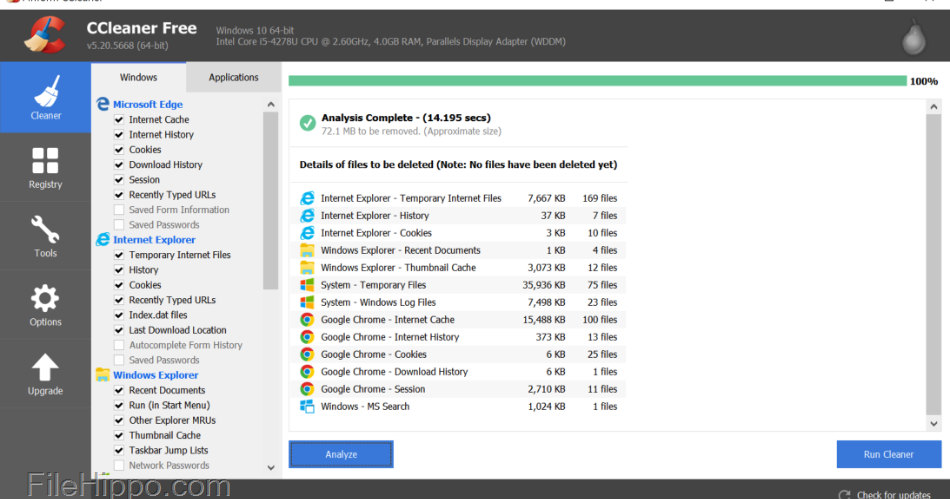Click the Windows Explorer group folder icon
Image resolution: width=950 pixels, height=499 pixels.
103,375
